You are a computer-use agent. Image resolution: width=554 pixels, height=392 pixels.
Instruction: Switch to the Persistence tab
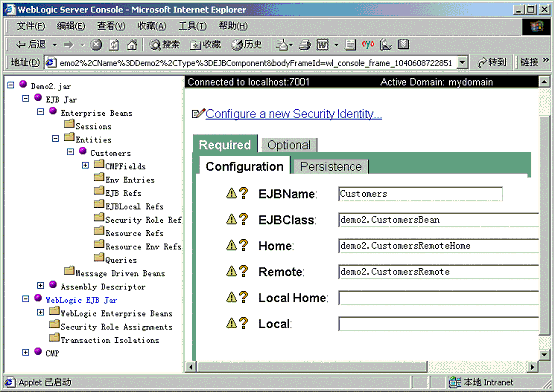click(x=331, y=166)
